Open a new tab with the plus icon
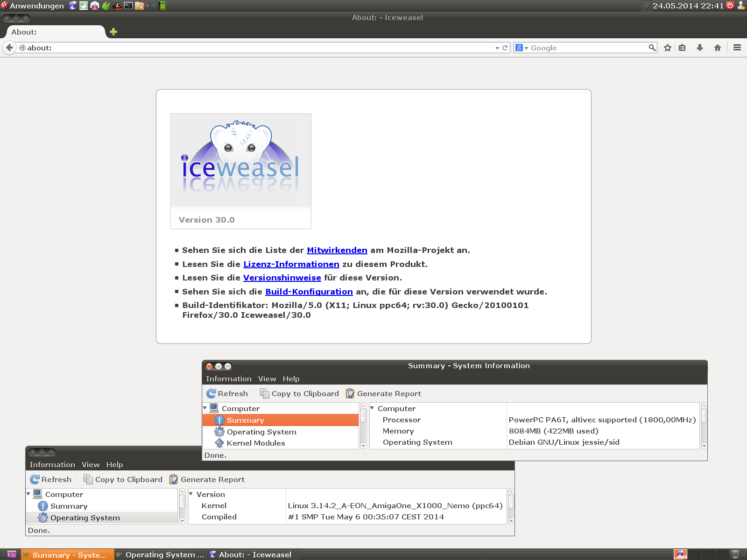 click(113, 32)
